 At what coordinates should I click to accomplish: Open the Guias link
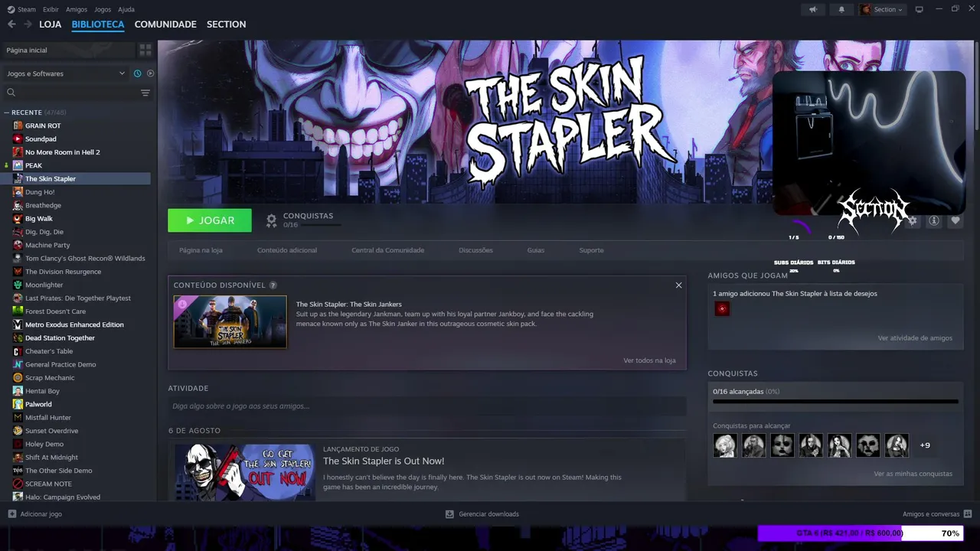point(536,250)
